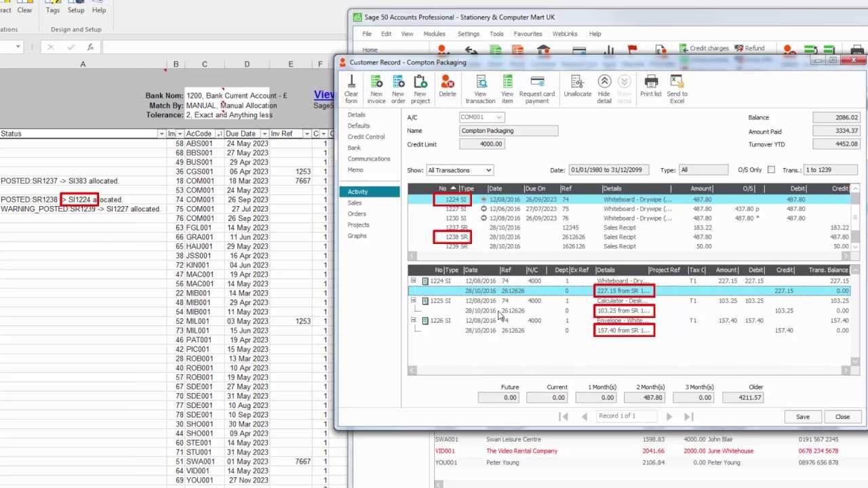Go to the first record
868x488 pixels.
[x=564, y=416]
